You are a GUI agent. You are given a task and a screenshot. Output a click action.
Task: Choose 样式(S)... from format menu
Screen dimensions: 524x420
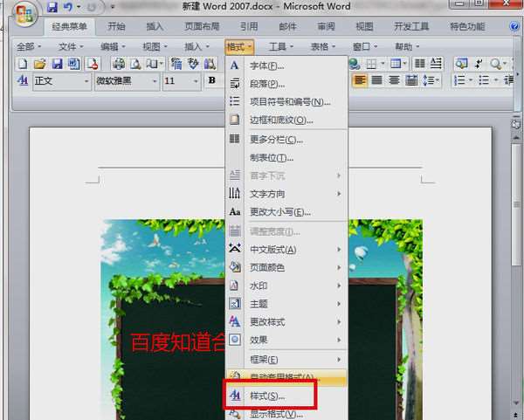286,396
